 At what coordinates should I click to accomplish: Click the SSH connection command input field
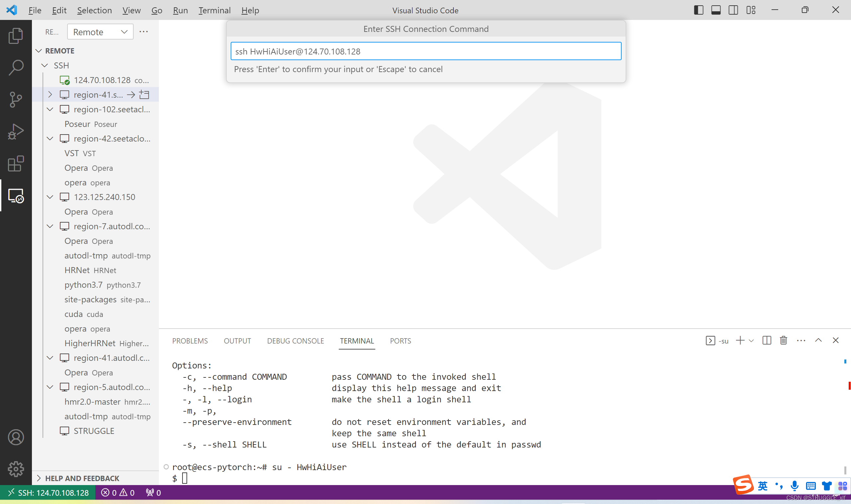pyautogui.click(x=426, y=51)
